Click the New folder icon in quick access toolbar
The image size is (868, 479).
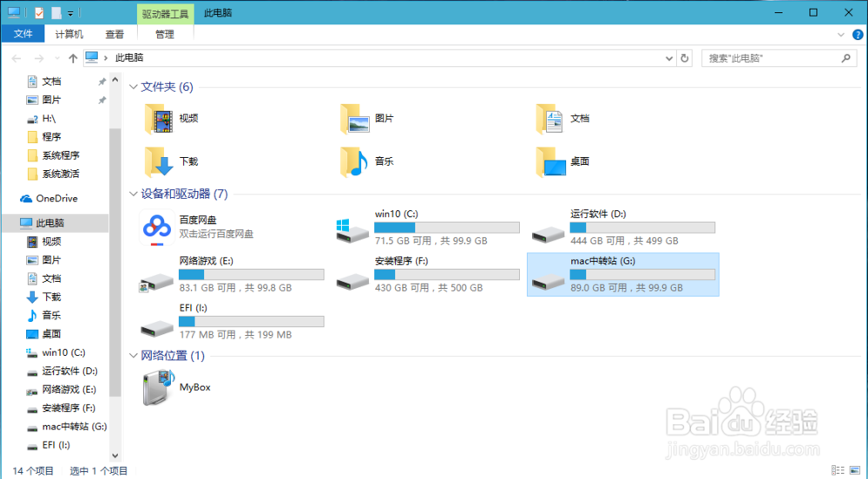pos(56,13)
